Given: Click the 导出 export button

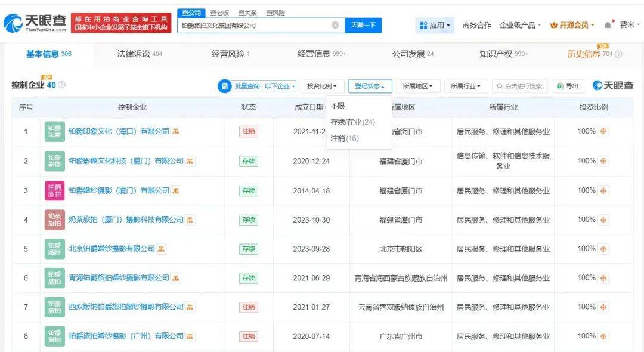Looking at the screenshot, I should pos(568,86).
